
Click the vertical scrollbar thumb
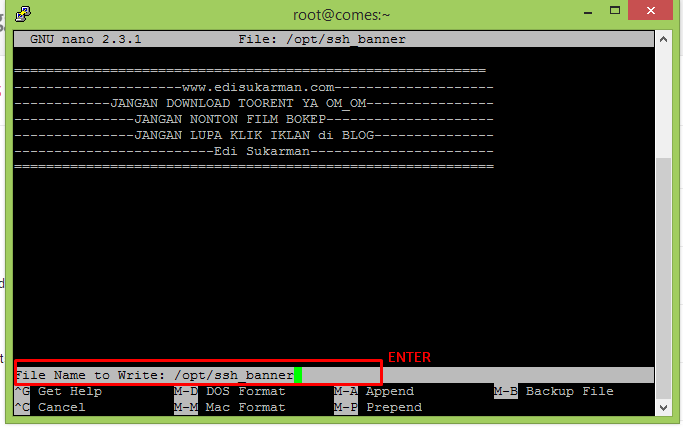coord(663,278)
